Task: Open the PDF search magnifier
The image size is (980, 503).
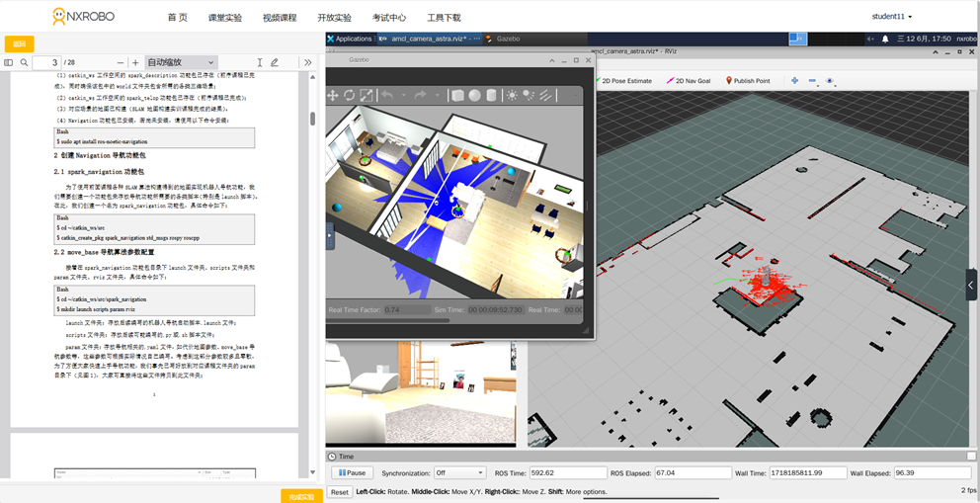Action: pyautogui.click(x=24, y=62)
